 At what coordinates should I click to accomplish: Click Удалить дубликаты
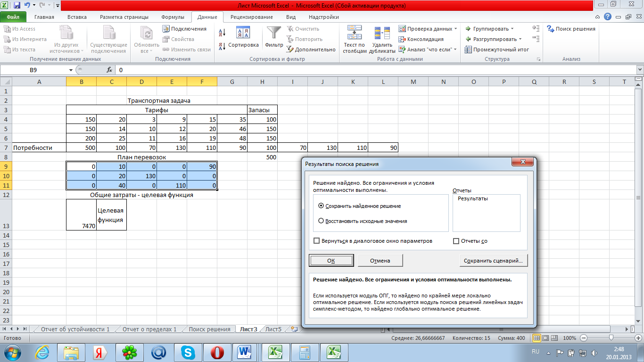pos(382,40)
